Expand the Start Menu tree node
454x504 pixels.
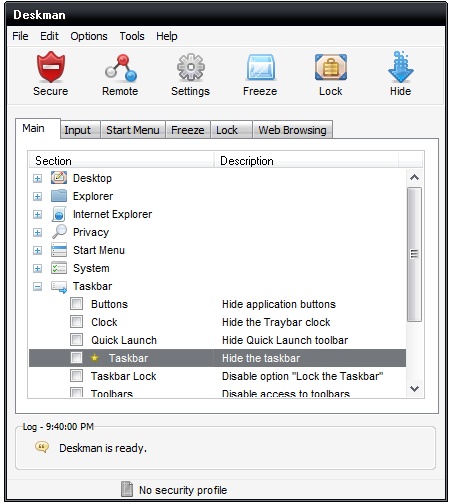(x=38, y=251)
